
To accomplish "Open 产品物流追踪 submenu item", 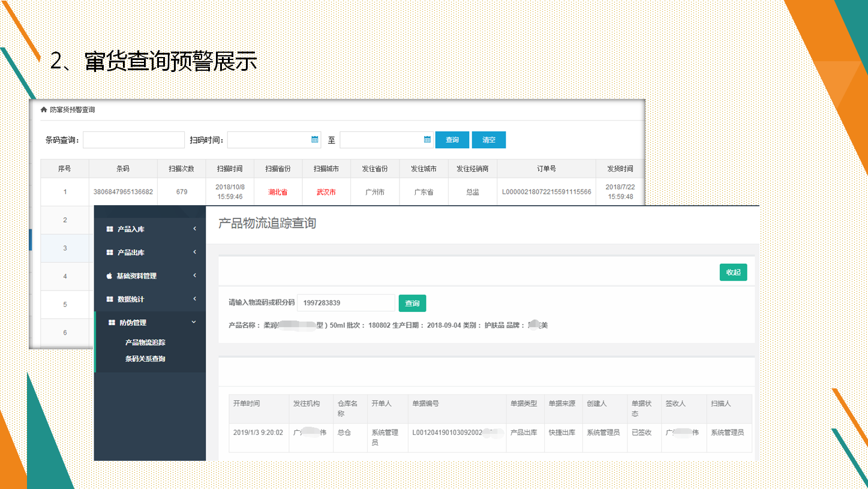I will pyautogui.click(x=145, y=343).
